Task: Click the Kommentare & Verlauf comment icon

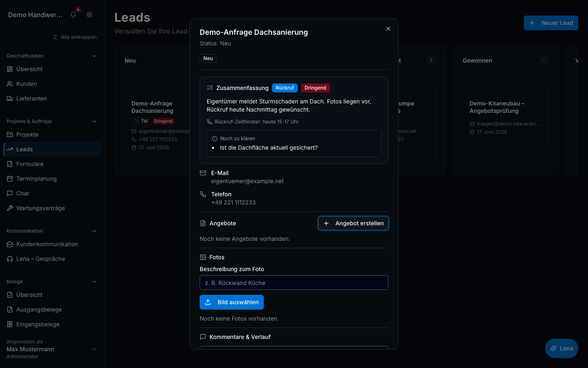Action: click(203, 337)
